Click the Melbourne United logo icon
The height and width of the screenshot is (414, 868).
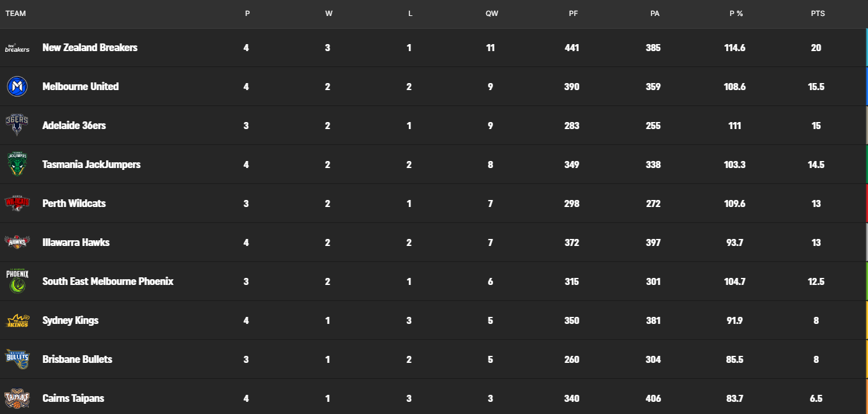click(17, 86)
